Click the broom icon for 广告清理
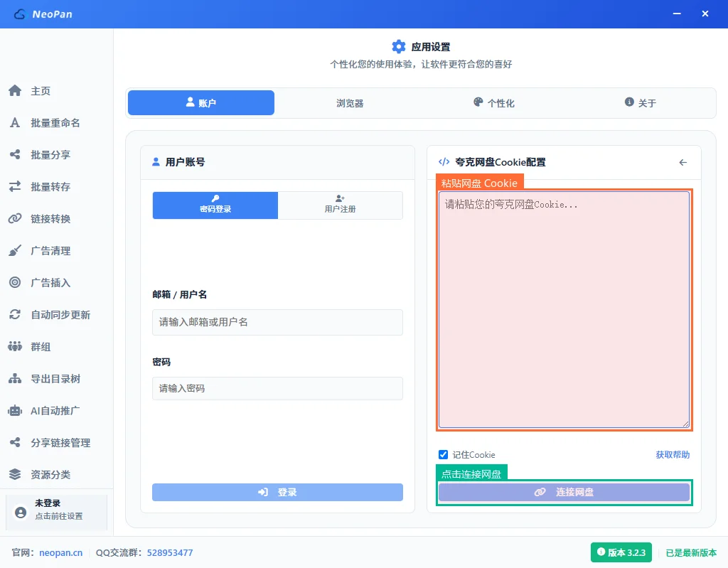 [15, 250]
